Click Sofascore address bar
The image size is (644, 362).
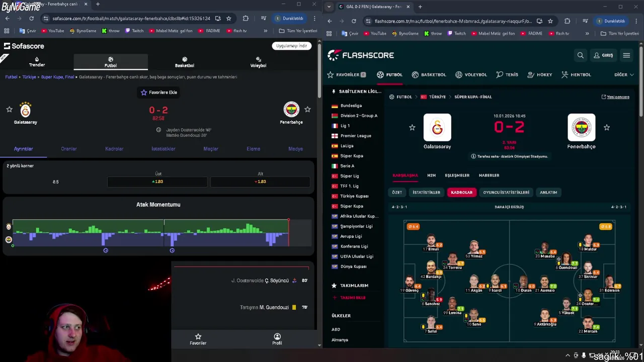coord(131,18)
